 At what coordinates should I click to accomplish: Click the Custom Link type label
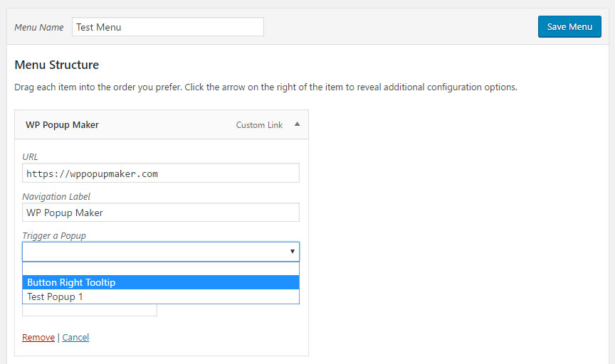click(259, 125)
